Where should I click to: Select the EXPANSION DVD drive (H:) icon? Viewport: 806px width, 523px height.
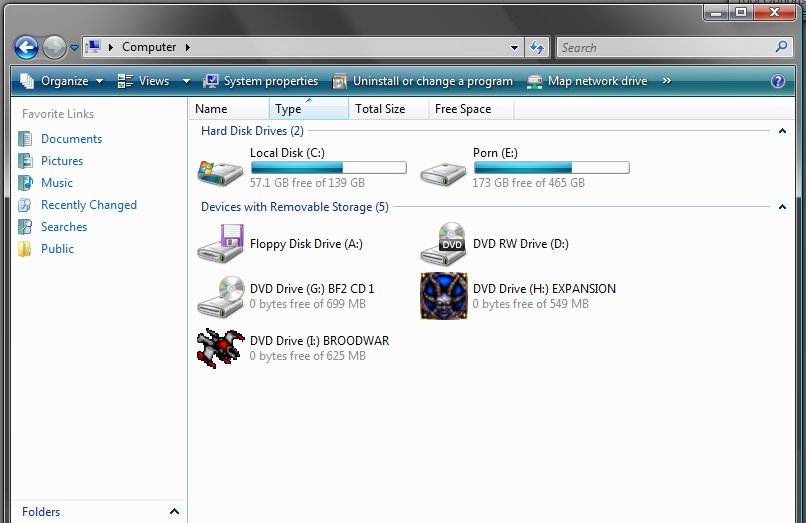[443, 295]
